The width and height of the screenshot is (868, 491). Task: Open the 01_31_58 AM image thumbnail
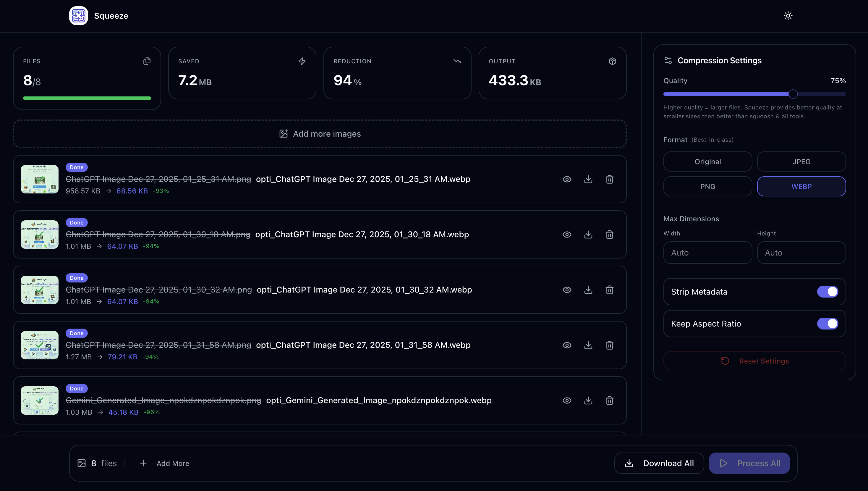tap(39, 345)
